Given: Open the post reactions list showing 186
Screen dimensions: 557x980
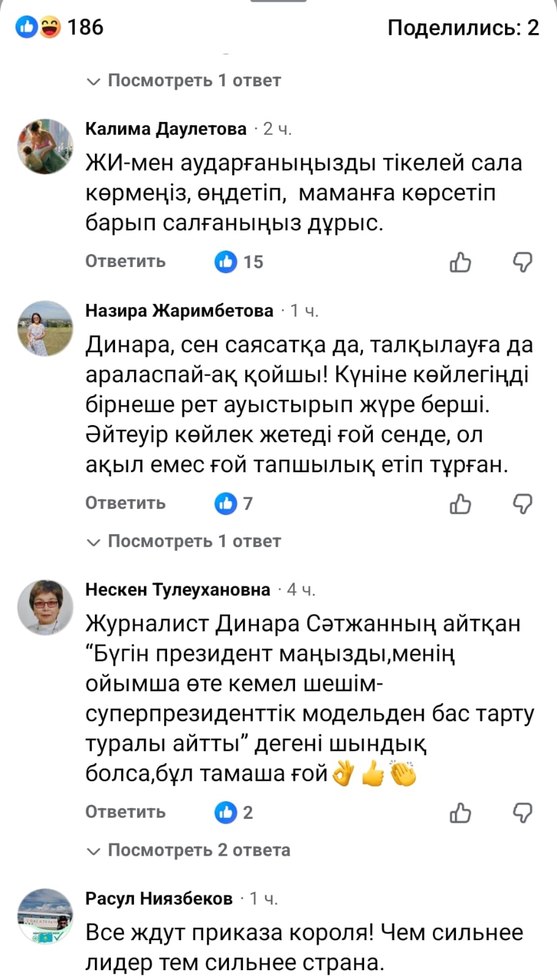Looking at the screenshot, I should click(x=60, y=28).
